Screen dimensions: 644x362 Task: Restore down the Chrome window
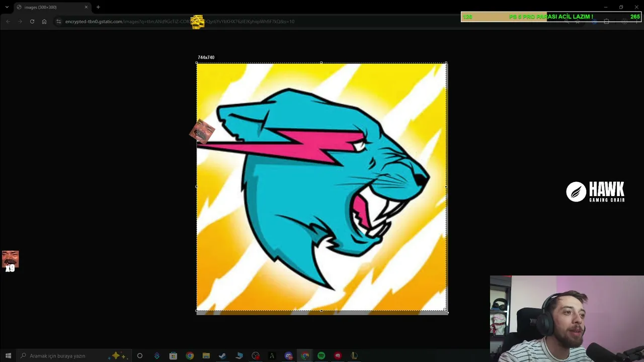pyautogui.click(x=621, y=7)
